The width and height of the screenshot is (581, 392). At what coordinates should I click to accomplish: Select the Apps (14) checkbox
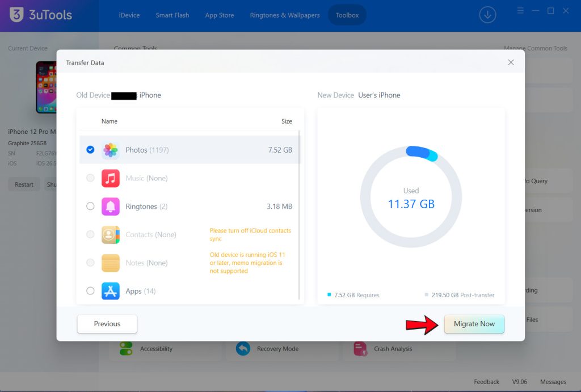coord(90,291)
